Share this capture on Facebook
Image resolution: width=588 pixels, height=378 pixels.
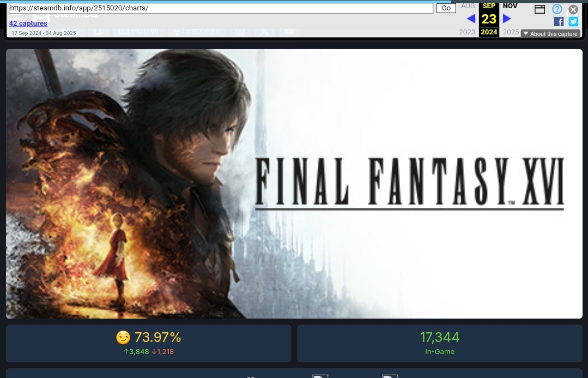click(x=559, y=22)
